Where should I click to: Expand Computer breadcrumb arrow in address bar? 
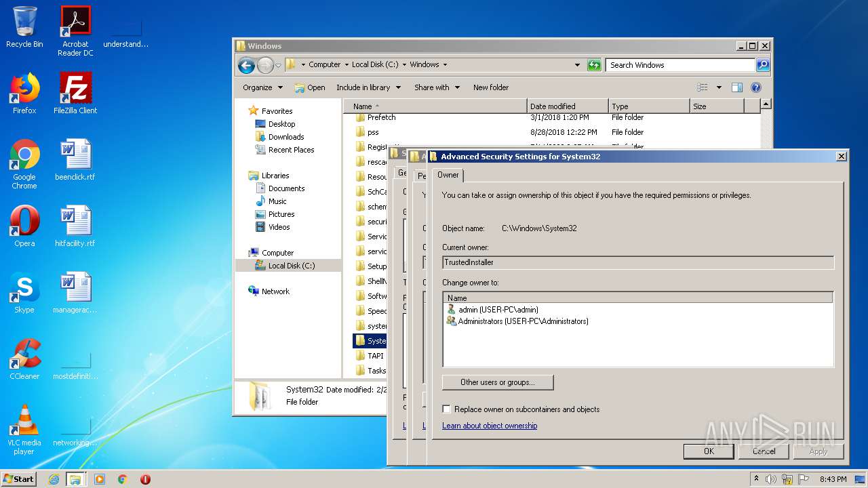pyautogui.click(x=346, y=65)
